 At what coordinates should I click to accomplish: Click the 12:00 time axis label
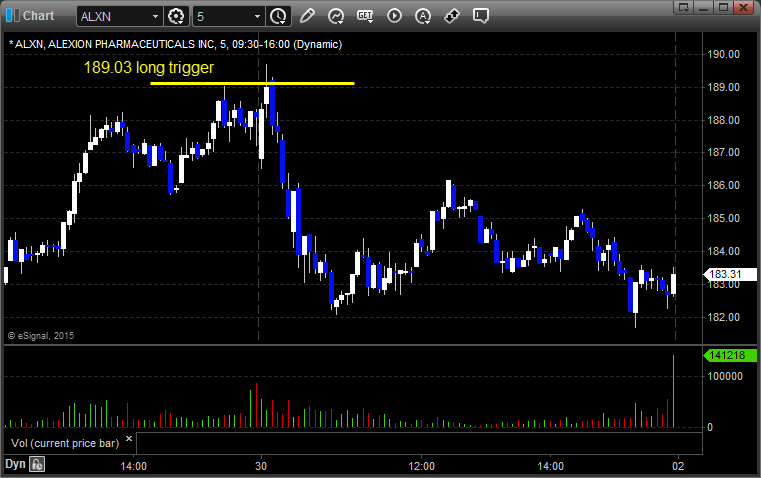click(421, 466)
